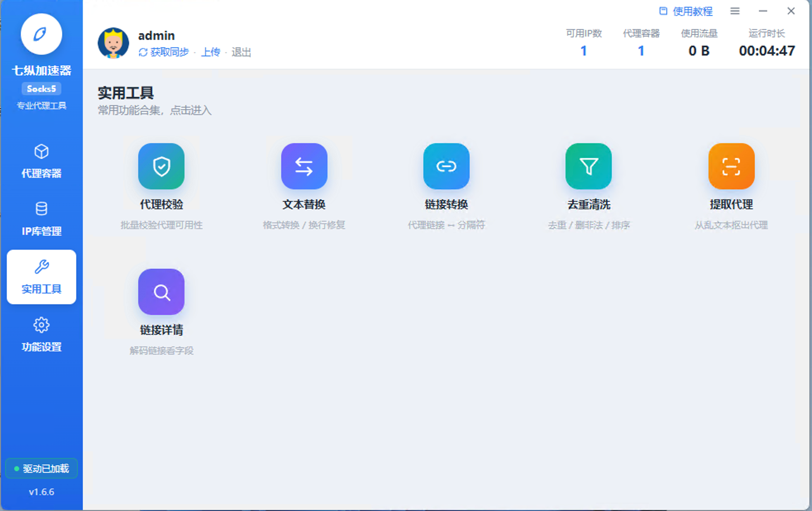The height and width of the screenshot is (511, 812).
Task: Click the 代理校验 title text
Action: [161, 205]
